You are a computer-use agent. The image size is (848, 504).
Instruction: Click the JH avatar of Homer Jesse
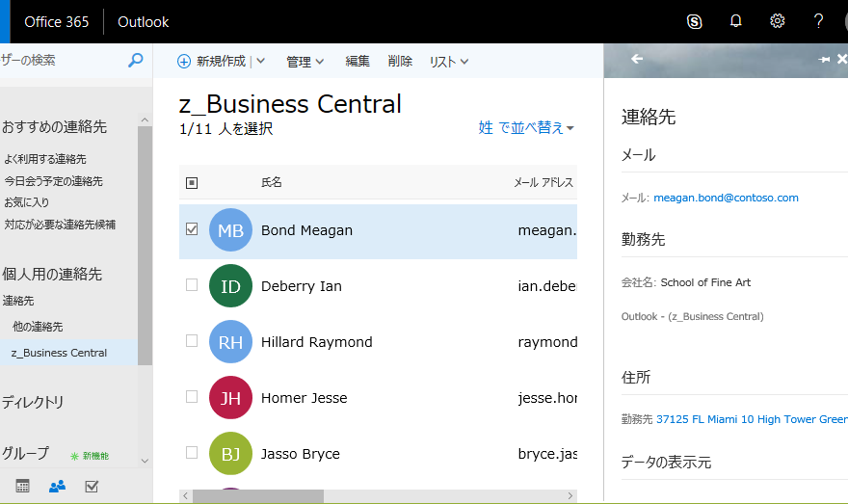[x=230, y=397]
